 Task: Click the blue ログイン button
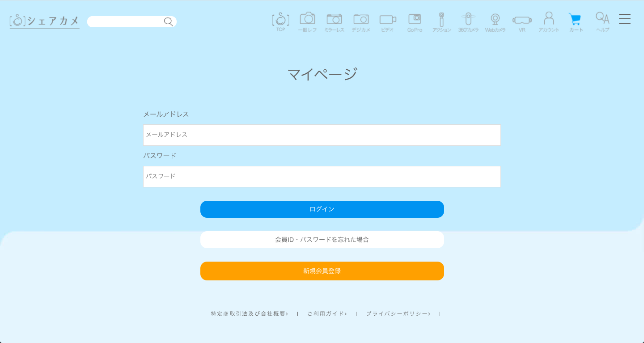[322, 209]
